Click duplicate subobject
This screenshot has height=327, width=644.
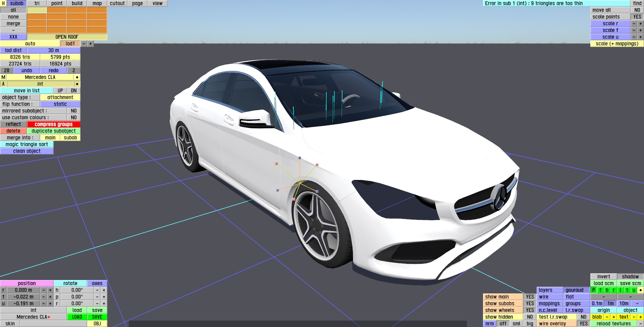point(54,131)
